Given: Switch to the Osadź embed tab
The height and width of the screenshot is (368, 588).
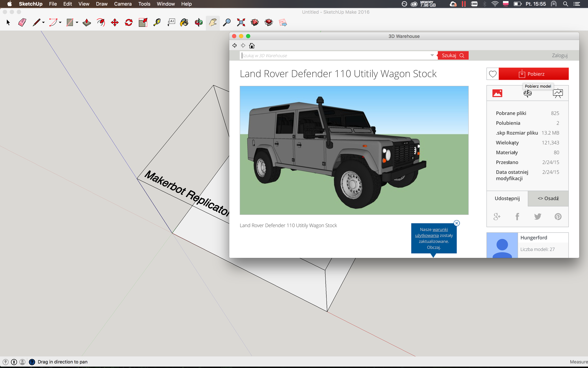Looking at the screenshot, I should (x=548, y=198).
